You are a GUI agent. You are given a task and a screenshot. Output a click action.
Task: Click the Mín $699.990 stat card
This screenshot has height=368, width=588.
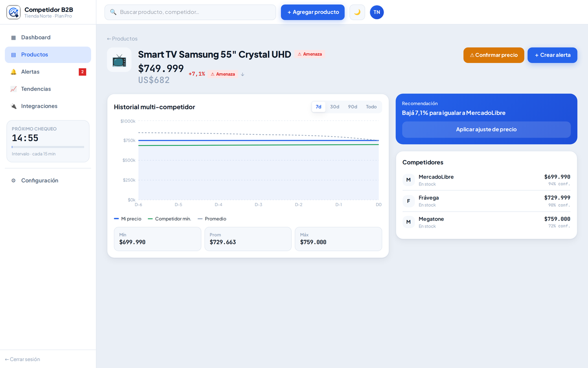[158, 239]
